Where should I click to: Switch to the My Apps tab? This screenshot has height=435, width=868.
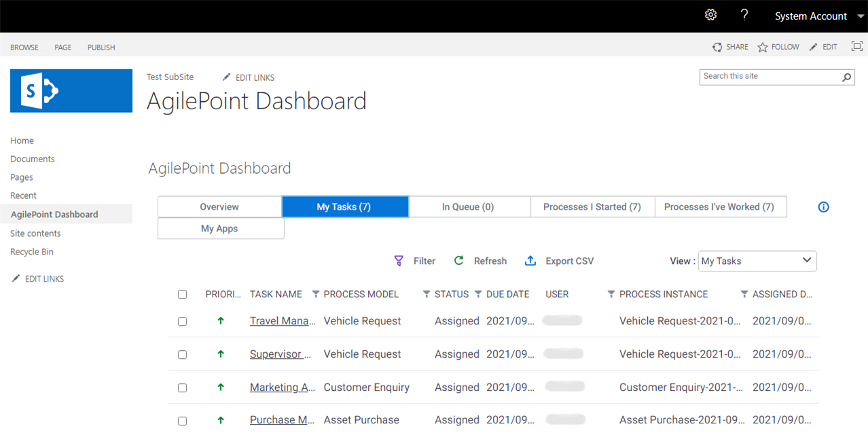click(x=220, y=229)
